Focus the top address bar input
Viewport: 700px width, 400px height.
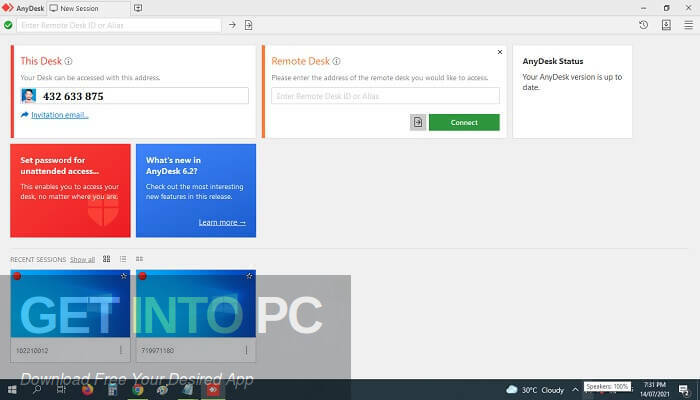click(x=119, y=25)
